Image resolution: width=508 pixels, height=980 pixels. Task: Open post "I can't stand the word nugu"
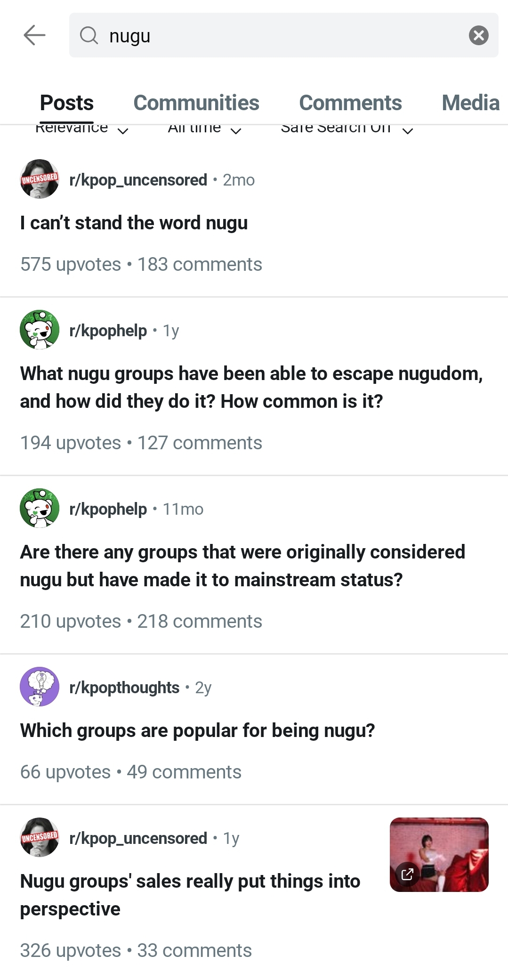click(x=134, y=223)
